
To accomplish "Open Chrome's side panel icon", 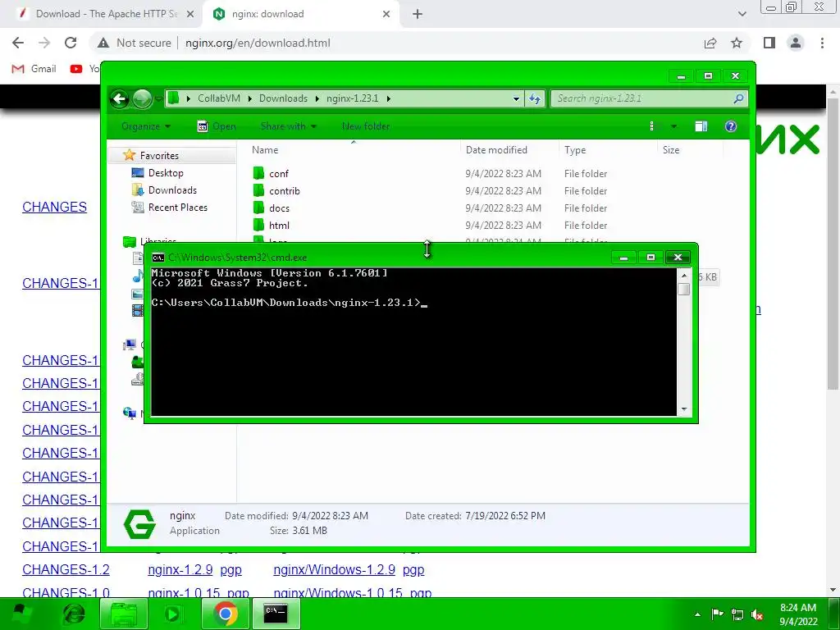I will point(769,43).
